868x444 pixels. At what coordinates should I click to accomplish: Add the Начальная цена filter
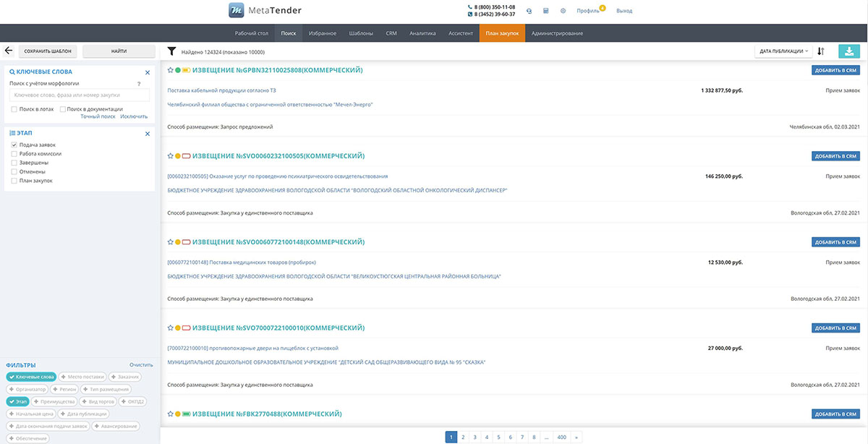click(x=33, y=414)
